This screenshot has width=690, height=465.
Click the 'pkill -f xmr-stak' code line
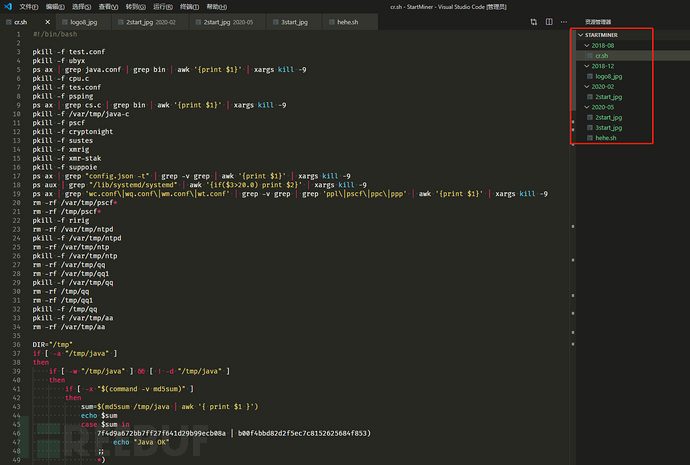click(x=67, y=158)
